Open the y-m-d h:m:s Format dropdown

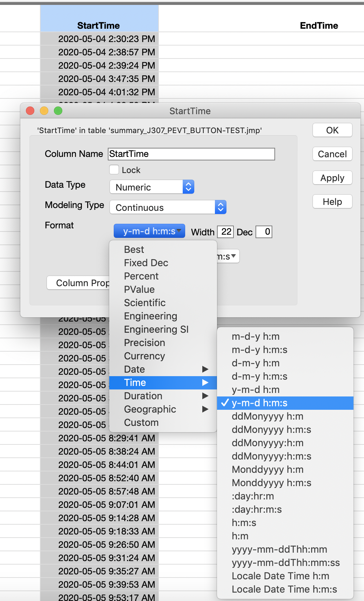click(x=149, y=231)
